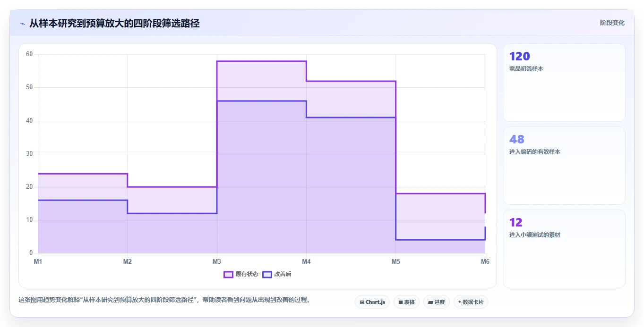Select the 12 进入小额测试的素材 card
Screen dimensions: 644x327
click(564, 249)
